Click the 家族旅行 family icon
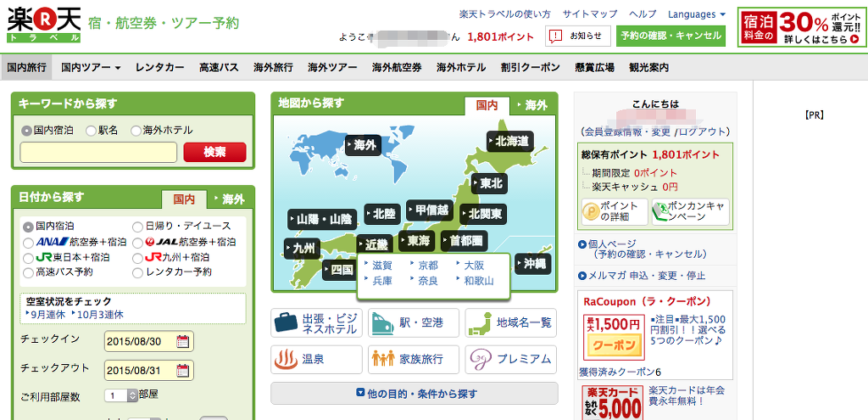 (x=384, y=360)
